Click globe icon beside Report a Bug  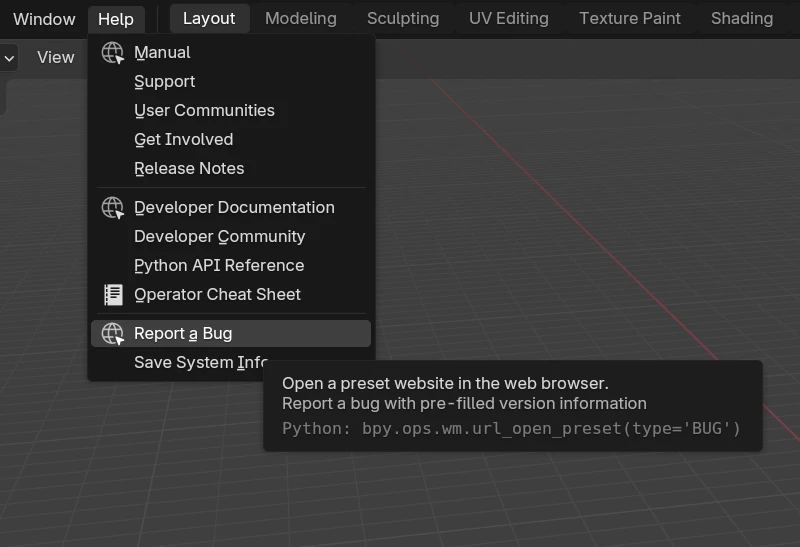[x=112, y=334]
